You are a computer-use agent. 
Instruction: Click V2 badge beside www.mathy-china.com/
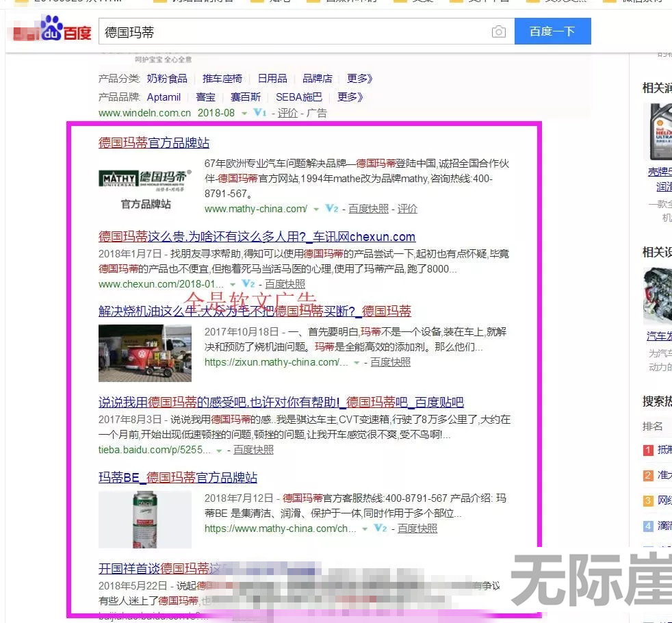pyautogui.click(x=332, y=209)
